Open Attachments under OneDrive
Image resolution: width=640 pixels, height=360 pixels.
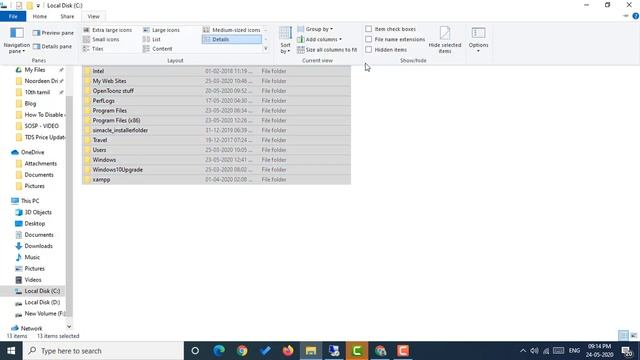click(x=40, y=163)
